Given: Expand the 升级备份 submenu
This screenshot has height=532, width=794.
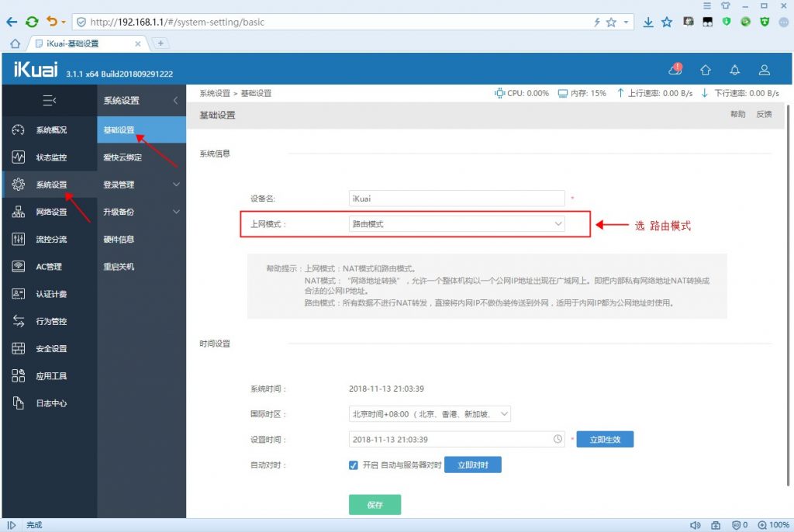Looking at the screenshot, I should (141, 212).
